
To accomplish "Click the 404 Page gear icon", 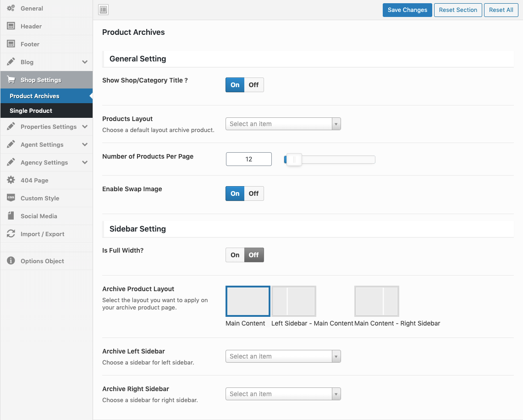I will click(x=11, y=180).
